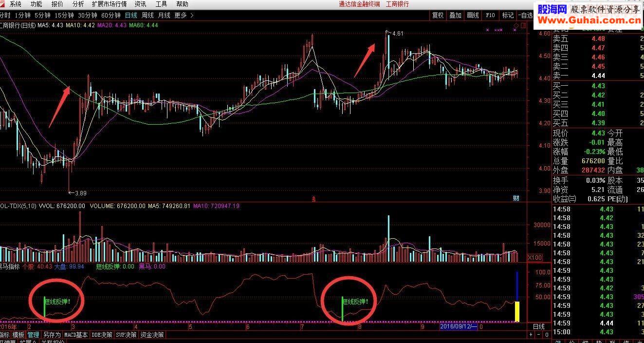The image size is (644, 343).
Task: Click the -自选 watchlist button
Action: pyautogui.click(x=525, y=15)
